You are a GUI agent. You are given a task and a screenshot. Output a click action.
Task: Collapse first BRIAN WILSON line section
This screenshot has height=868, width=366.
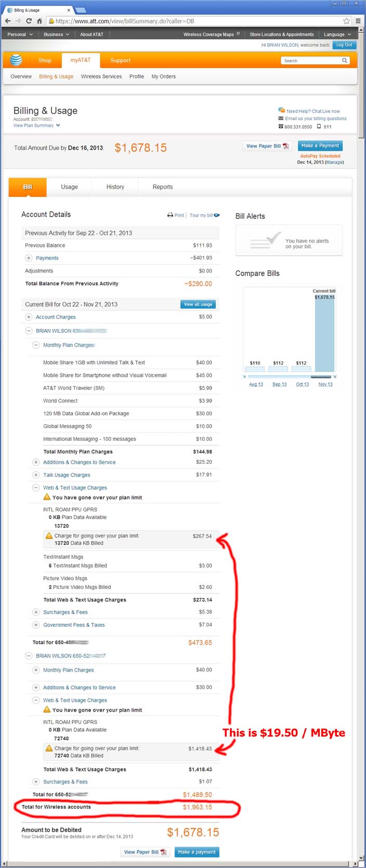29,331
